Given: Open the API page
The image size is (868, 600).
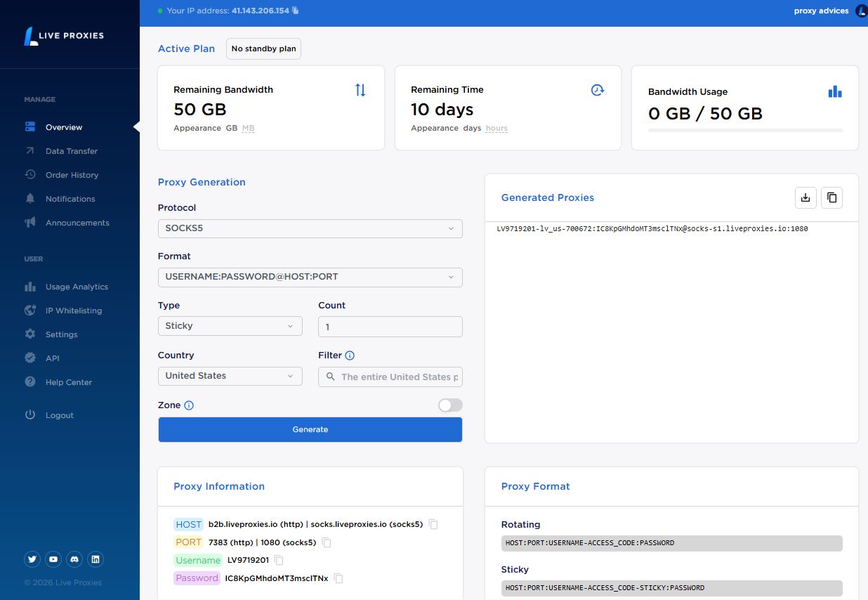Looking at the screenshot, I should 53,358.
